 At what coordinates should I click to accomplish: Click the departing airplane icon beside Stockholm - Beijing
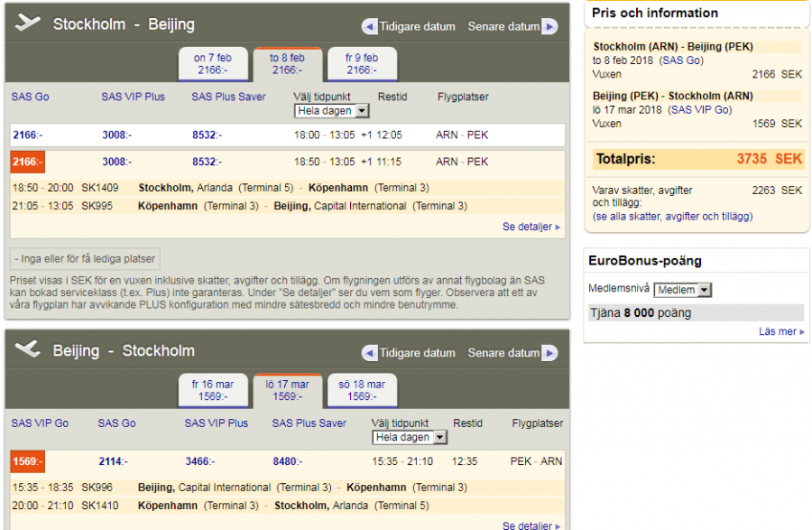click(27, 23)
